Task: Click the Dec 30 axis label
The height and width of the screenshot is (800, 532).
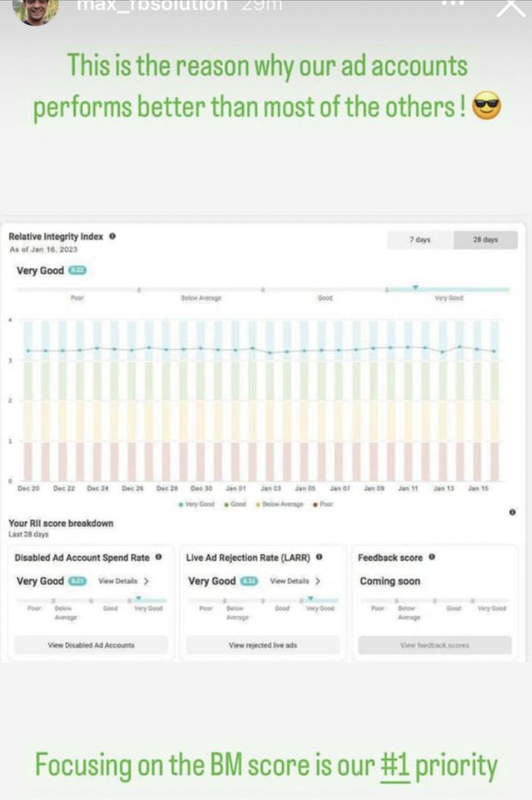Action: click(201, 489)
